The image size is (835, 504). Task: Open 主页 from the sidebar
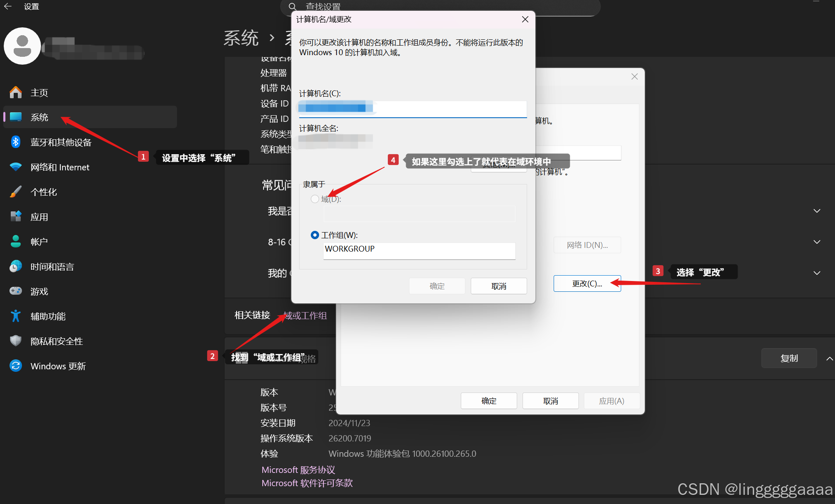point(39,92)
